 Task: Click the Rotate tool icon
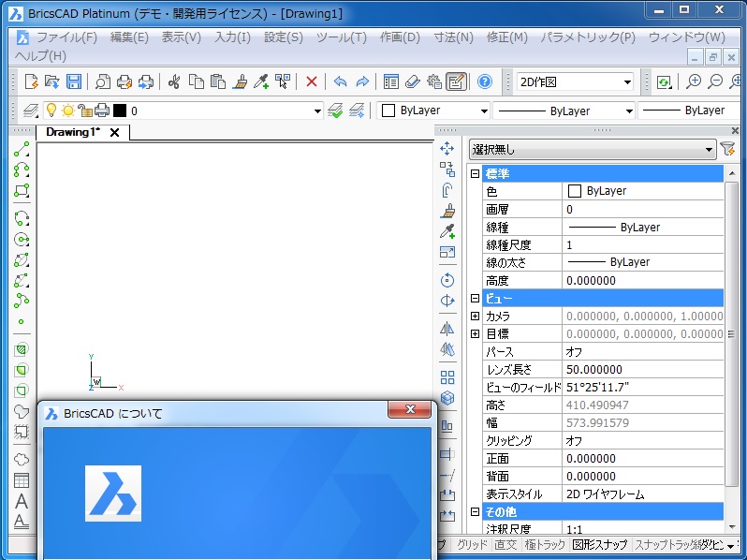click(x=447, y=280)
